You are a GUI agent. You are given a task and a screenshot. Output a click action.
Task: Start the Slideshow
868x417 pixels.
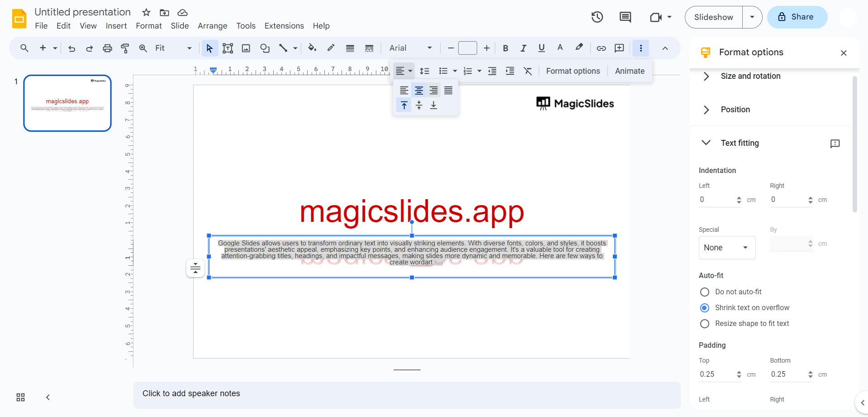(x=714, y=17)
